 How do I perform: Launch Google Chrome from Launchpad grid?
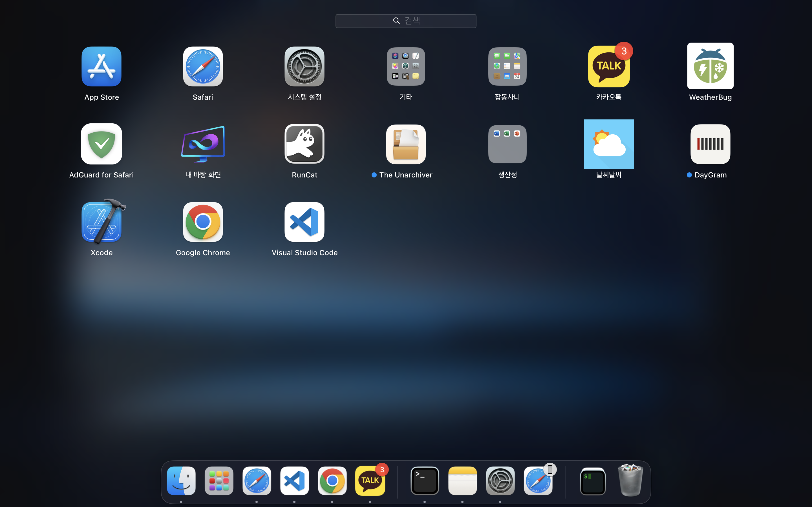pyautogui.click(x=203, y=222)
